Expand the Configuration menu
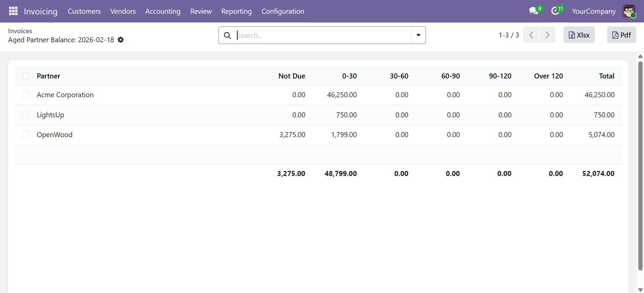This screenshot has width=644, height=293. pyautogui.click(x=283, y=11)
